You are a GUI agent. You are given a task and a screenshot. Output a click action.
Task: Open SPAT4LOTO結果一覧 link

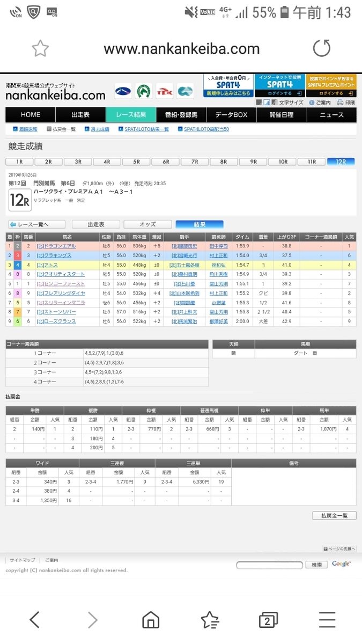pyautogui.click(x=146, y=129)
